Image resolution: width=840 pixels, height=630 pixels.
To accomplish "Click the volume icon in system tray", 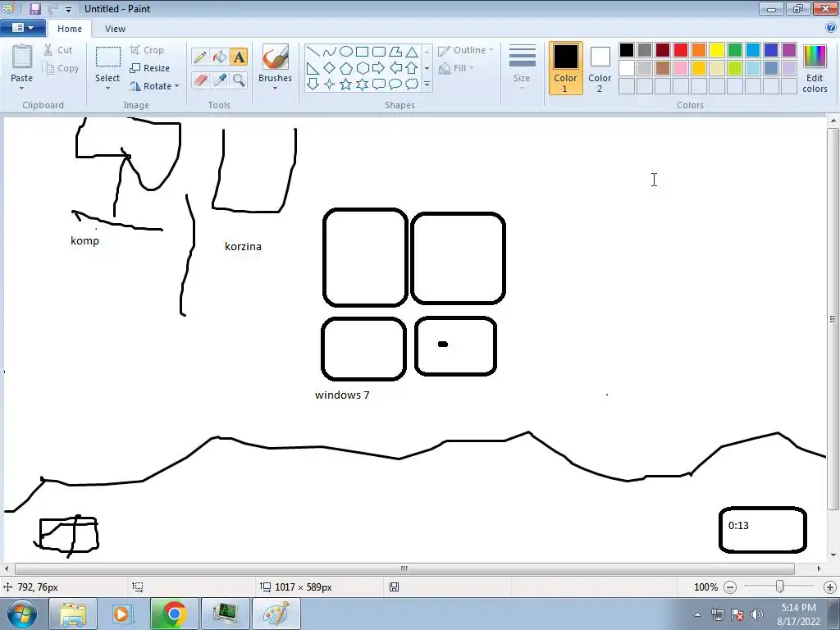I will (x=757, y=614).
